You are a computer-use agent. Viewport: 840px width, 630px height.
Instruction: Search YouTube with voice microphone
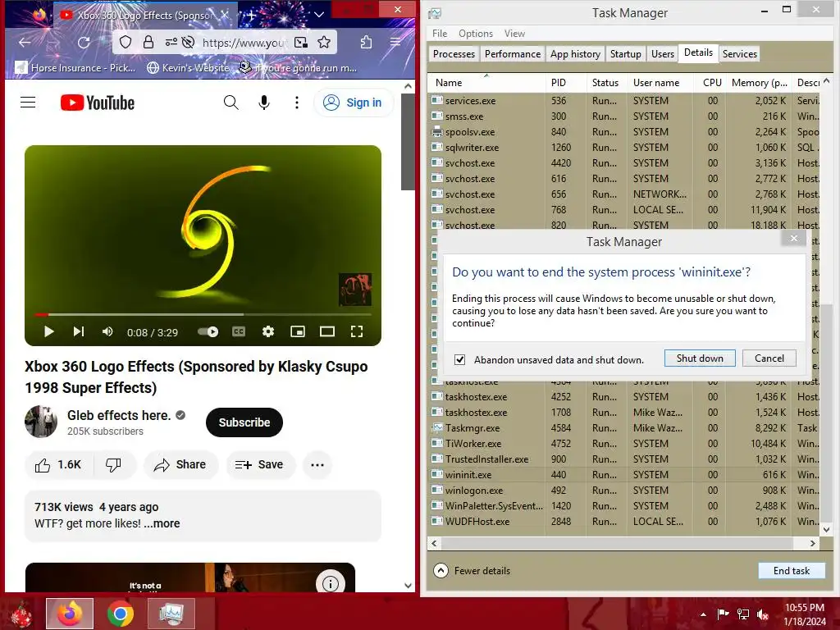pos(264,103)
